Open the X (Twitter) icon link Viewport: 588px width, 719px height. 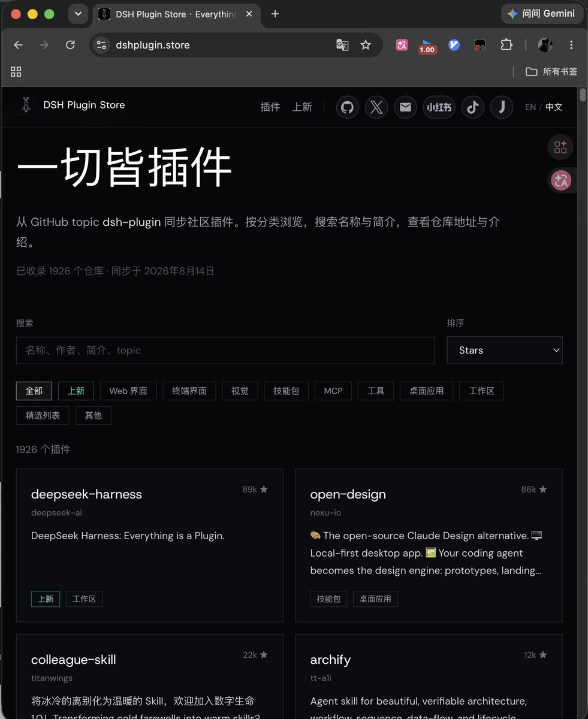[376, 107]
